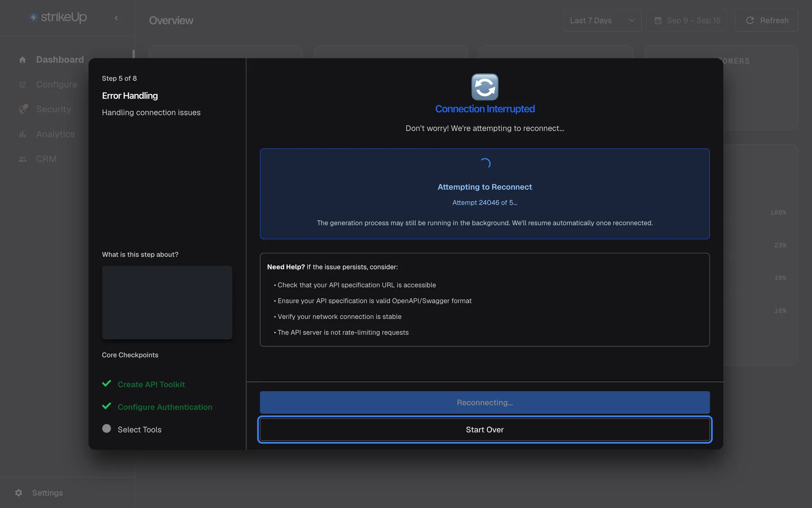
Task: Click the step description preview thumbnail
Action: [167, 302]
